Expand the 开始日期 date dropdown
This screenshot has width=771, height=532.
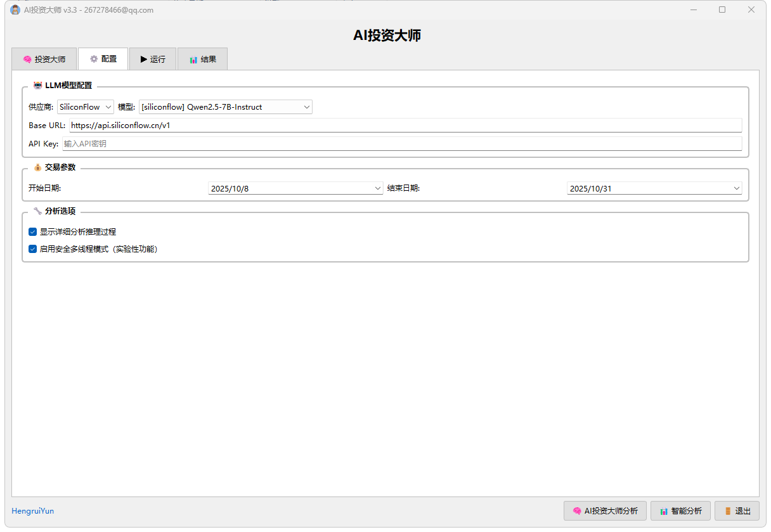378,188
